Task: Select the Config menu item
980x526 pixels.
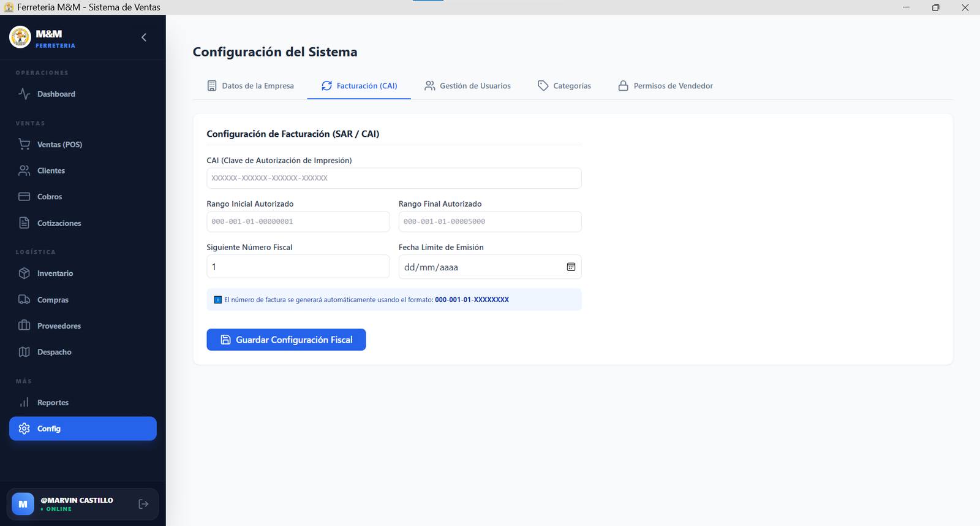Action: click(x=83, y=429)
